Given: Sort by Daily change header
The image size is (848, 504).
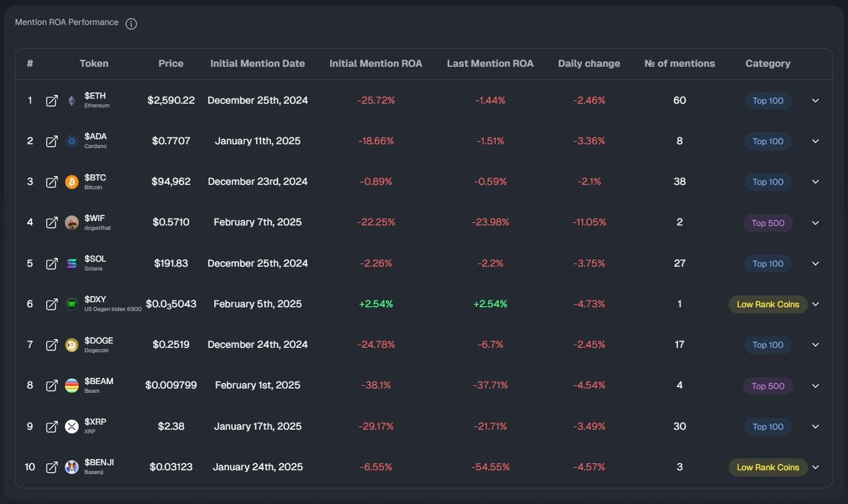Looking at the screenshot, I should pyautogui.click(x=589, y=63).
